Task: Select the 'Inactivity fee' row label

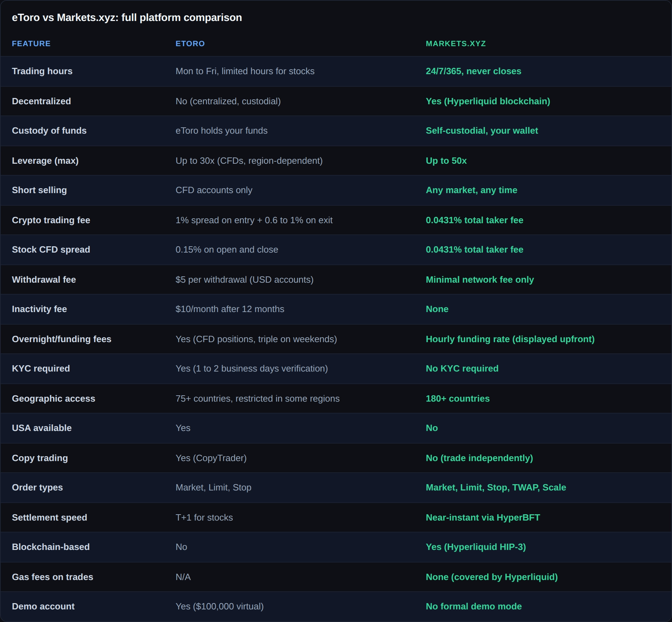Action: (x=39, y=309)
